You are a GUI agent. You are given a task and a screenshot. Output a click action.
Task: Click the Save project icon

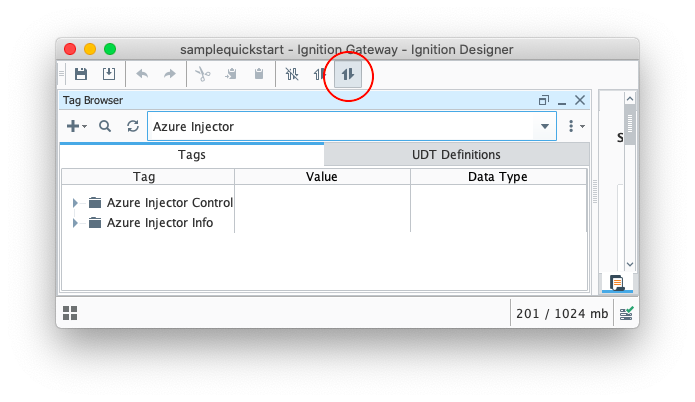81,74
